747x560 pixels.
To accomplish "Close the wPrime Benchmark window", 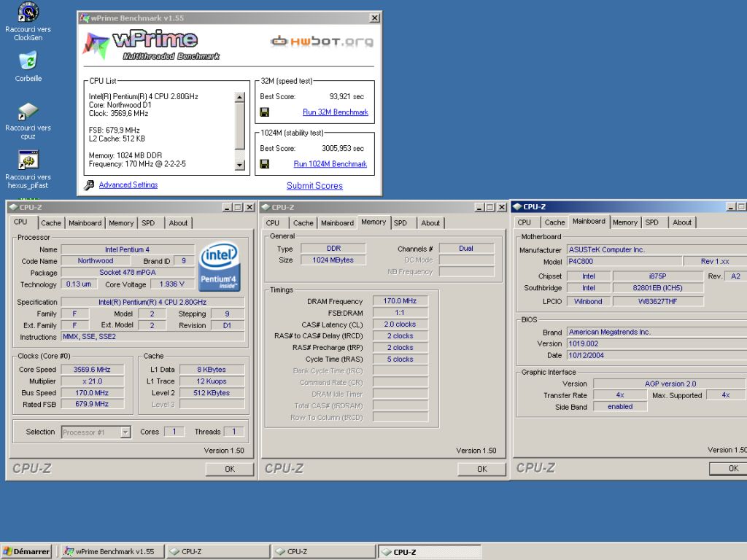I will (375, 18).
